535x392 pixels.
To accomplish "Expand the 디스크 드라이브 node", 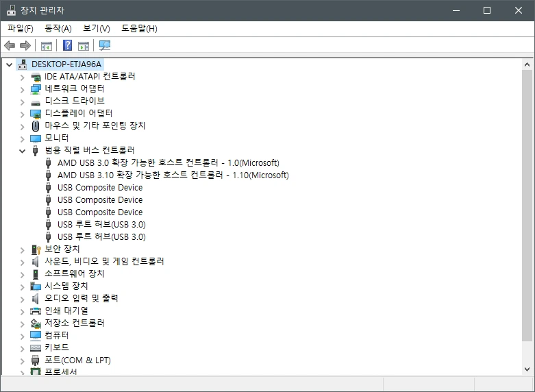I will click(x=23, y=102).
